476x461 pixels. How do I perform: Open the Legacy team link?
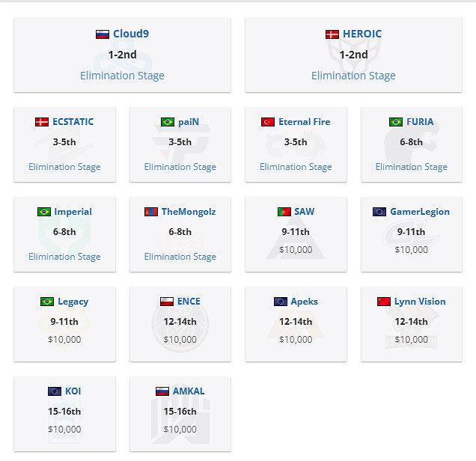(x=73, y=302)
